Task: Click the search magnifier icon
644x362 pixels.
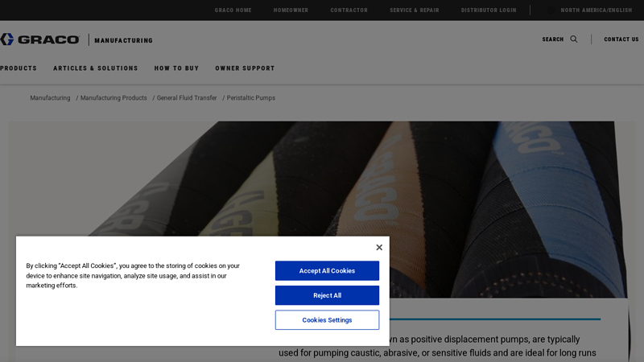Action: click(574, 39)
